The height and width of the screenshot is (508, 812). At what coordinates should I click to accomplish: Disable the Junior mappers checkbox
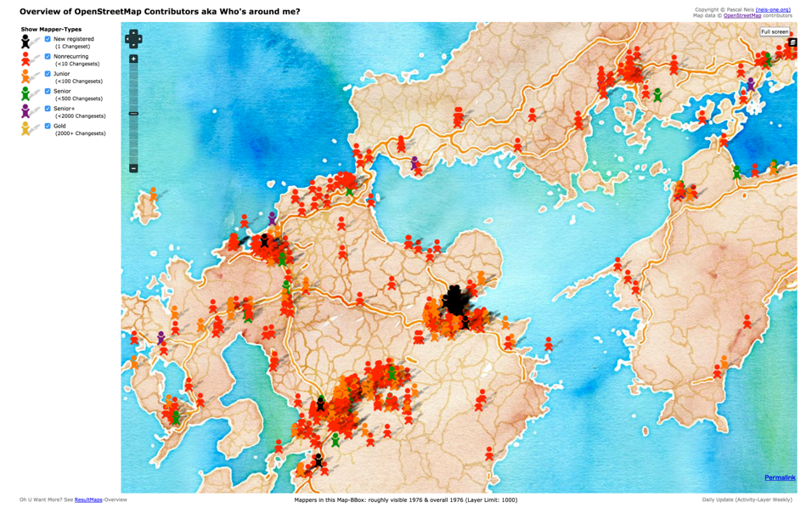pyautogui.click(x=48, y=74)
